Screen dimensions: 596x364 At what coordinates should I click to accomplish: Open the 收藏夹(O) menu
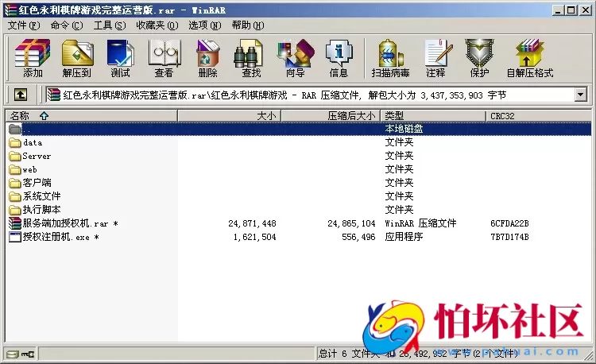point(157,25)
